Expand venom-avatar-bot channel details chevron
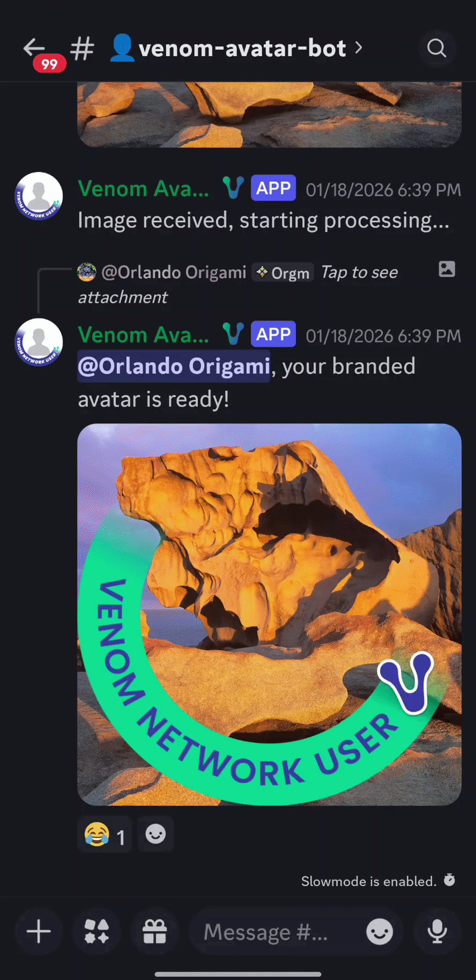The width and height of the screenshot is (476, 980). [358, 47]
